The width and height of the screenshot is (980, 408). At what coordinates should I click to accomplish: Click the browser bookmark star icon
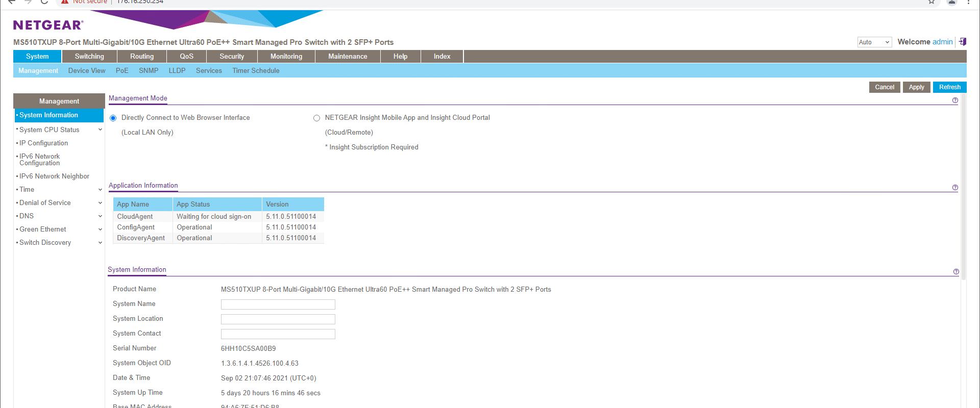[932, 2]
